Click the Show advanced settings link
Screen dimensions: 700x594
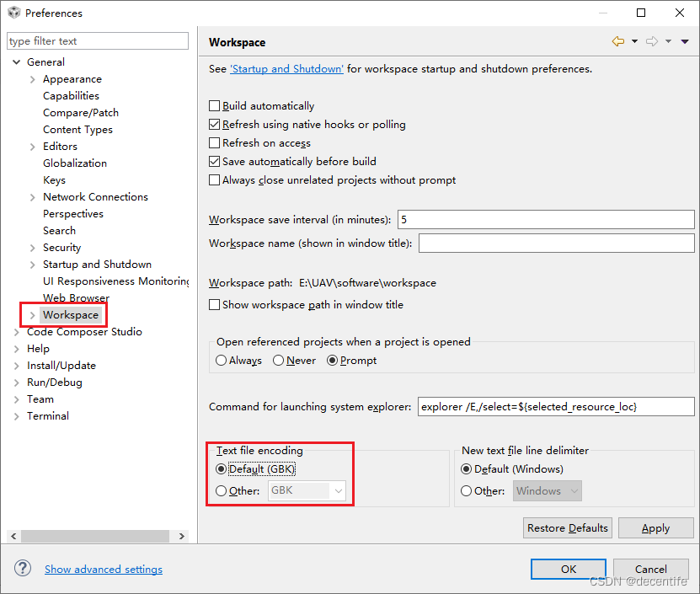click(103, 569)
